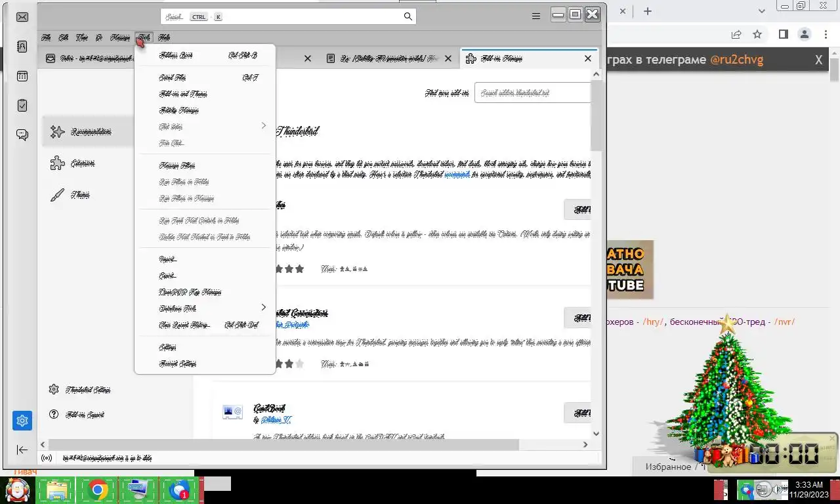Choose Saved Files from Tools menu

(x=205, y=78)
